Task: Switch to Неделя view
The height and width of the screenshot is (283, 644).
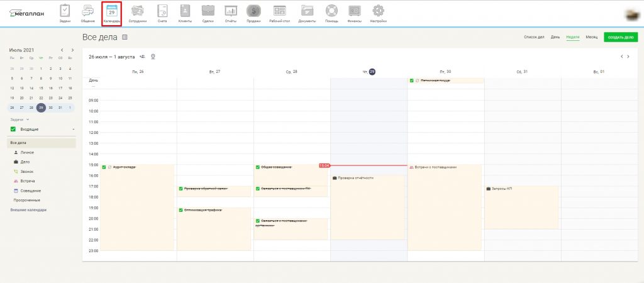Action: (572, 37)
